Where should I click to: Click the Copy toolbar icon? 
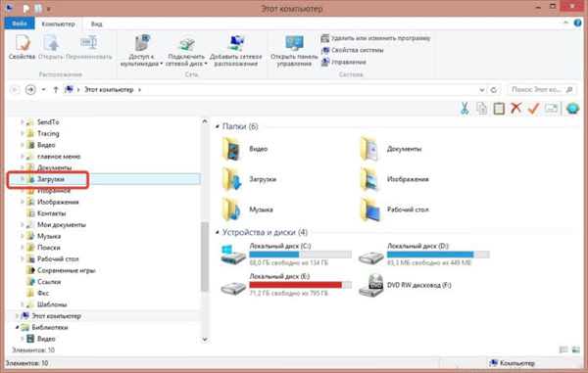[x=481, y=109]
